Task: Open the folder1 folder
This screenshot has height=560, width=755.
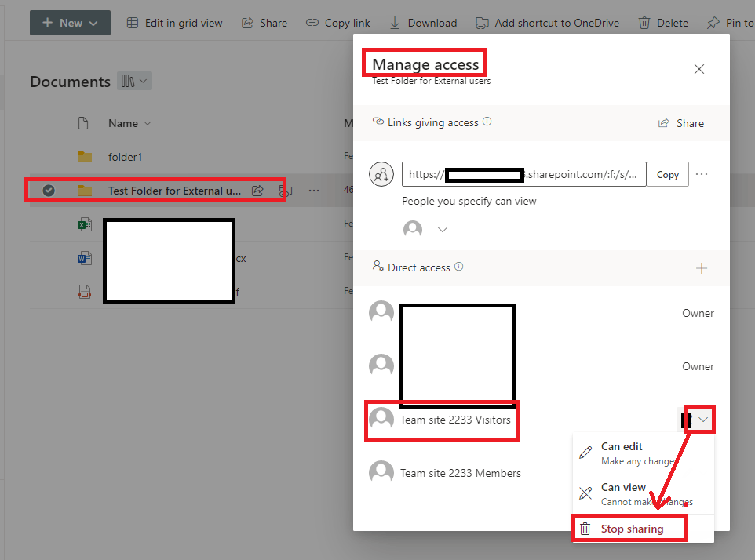Action: pos(126,157)
